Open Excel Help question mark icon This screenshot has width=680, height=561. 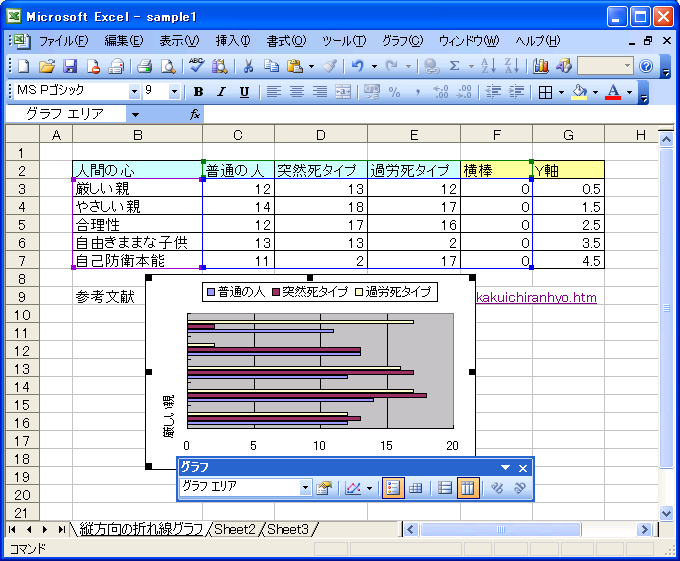[x=646, y=66]
